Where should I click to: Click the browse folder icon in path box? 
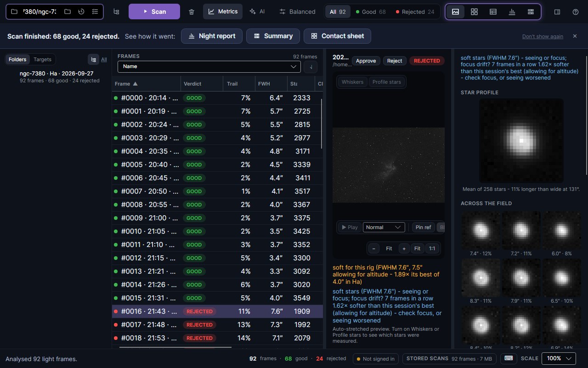click(x=68, y=11)
